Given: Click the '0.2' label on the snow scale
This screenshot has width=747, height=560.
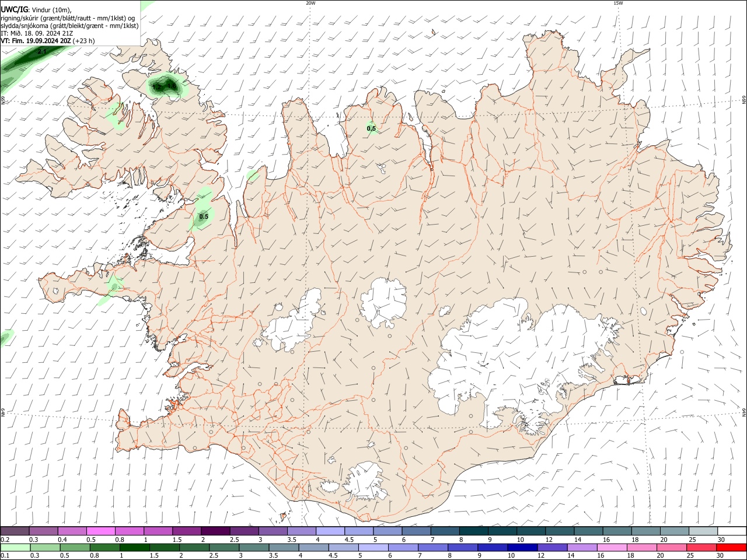Looking at the screenshot, I should tap(5, 540).
